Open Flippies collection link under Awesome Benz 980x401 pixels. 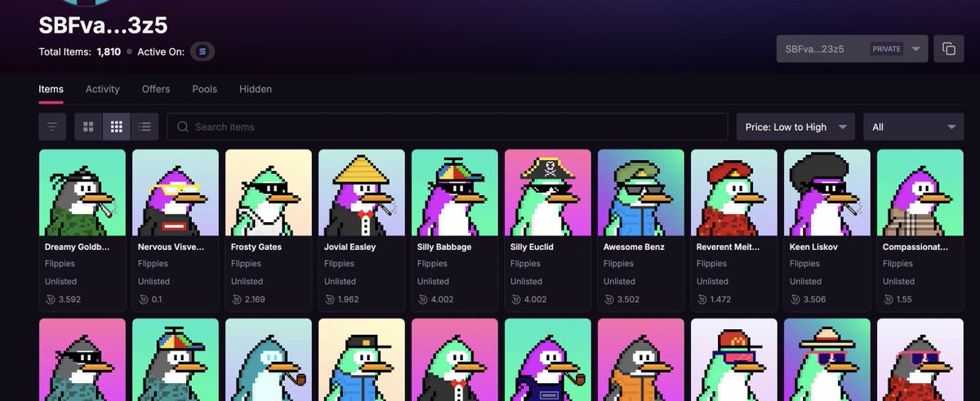[x=619, y=264]
